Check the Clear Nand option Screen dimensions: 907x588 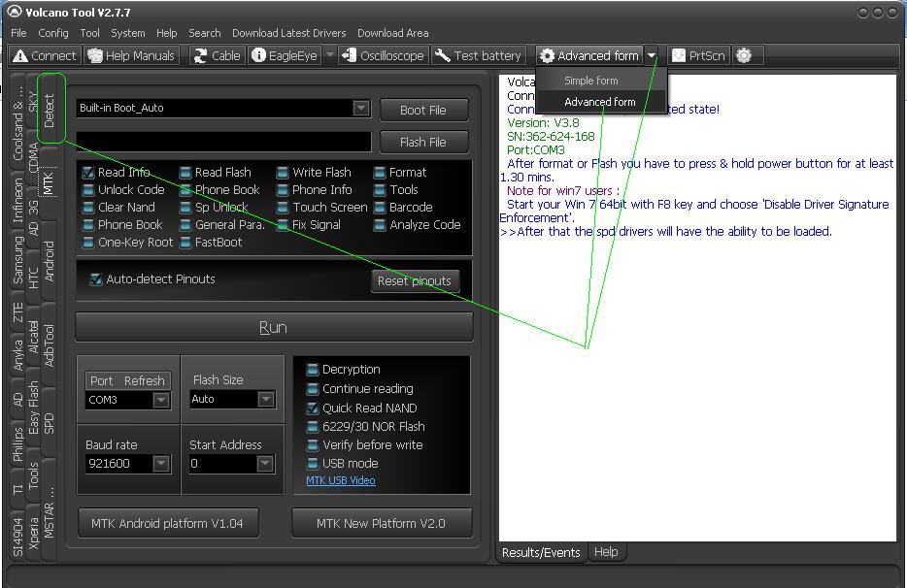pos(88,207)
